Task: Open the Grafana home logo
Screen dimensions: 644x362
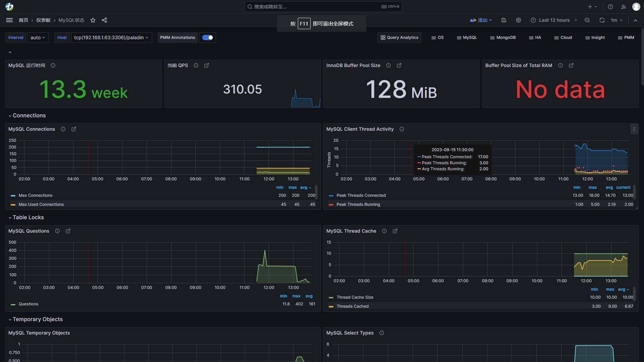Action: pyautogui.click(x=9, y=6)
